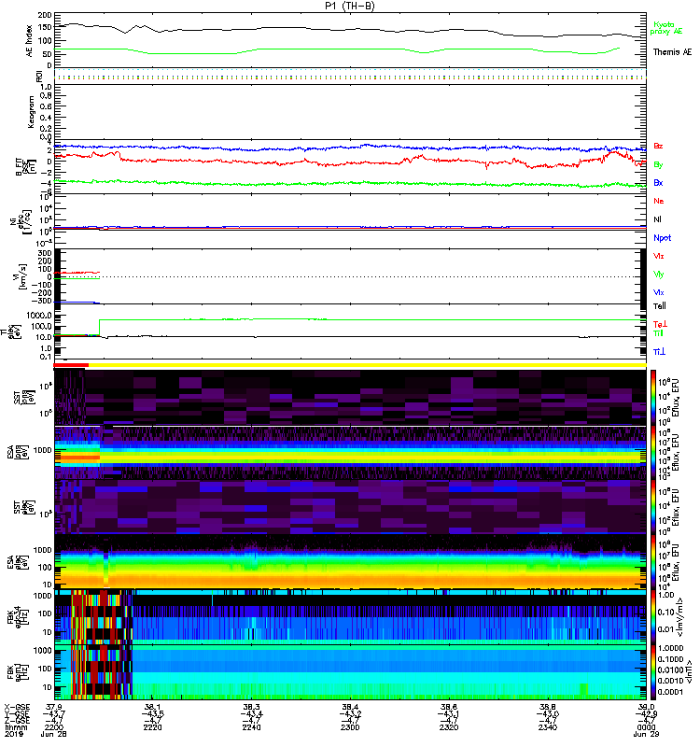The height and width of the screenshot is (747, 700).
Task: Click the blue "Bx" legend label
Action: (x=658, y=182)
